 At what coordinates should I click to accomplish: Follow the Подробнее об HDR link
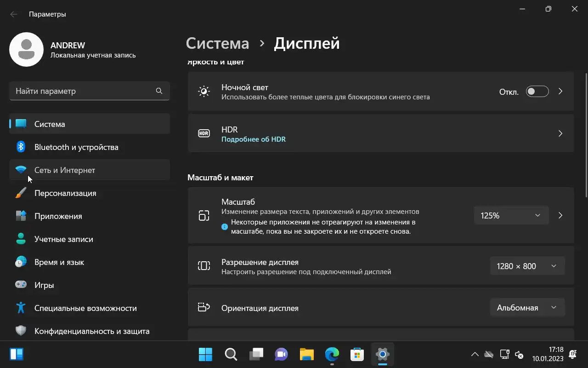click(x=254, y=139)
